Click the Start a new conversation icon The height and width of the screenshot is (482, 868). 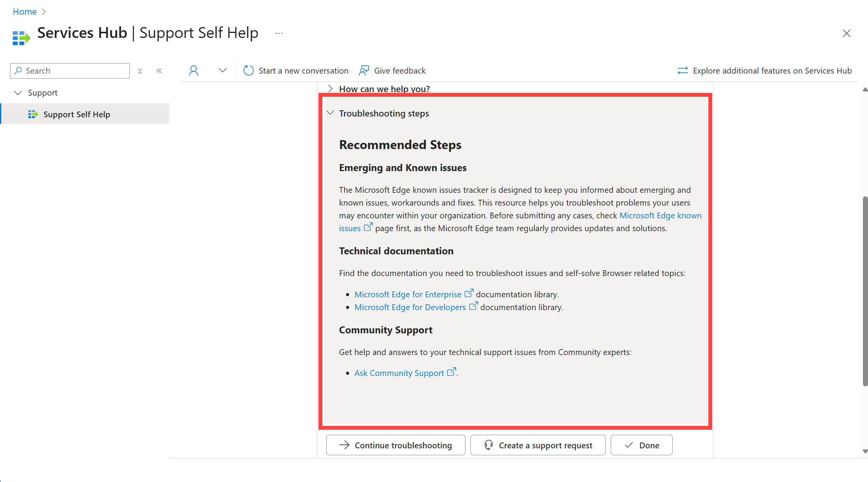[x=248, y=70]
